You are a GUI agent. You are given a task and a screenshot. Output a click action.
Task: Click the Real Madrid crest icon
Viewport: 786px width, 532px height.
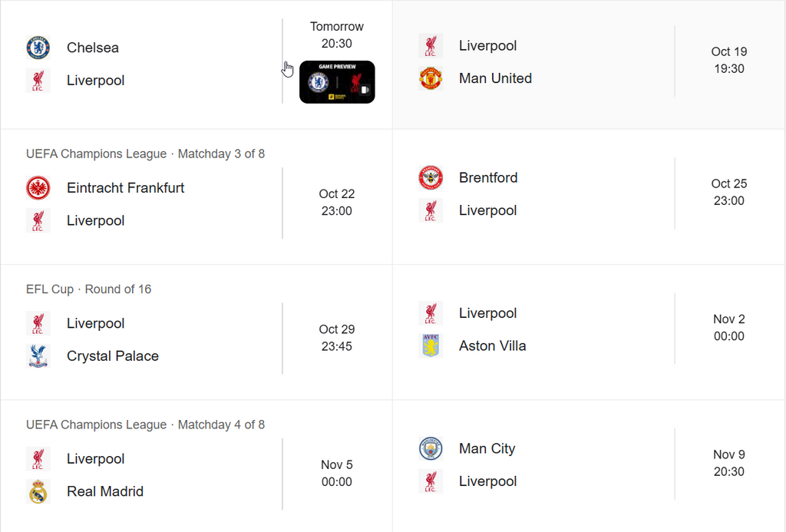(x=38, y=491)
